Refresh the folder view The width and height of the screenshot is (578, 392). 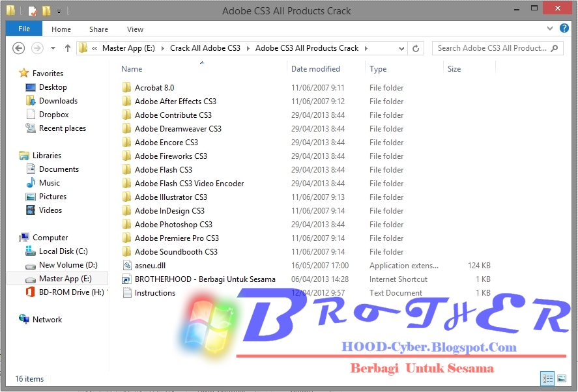coord(416,48)
